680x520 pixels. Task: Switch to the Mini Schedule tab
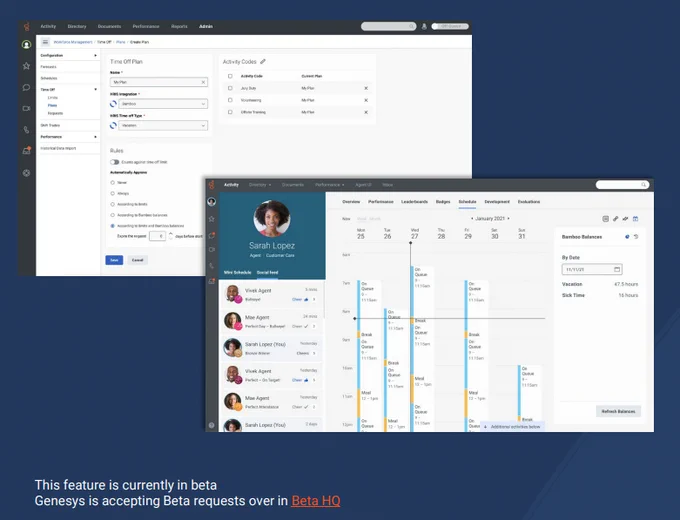(x=237, y=272)
